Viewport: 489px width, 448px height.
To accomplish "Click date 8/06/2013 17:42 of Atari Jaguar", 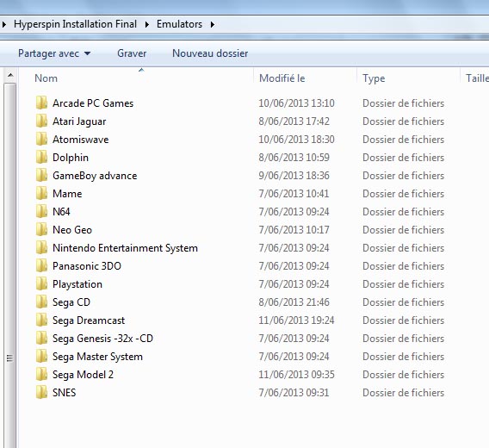I will [x=294, y=121].
